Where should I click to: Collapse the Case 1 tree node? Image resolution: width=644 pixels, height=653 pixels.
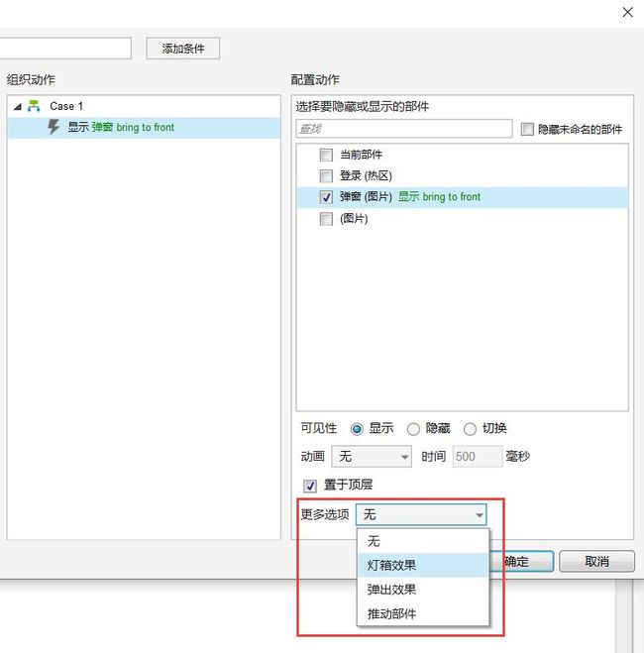pyautogui.click(x=18, y=107)
